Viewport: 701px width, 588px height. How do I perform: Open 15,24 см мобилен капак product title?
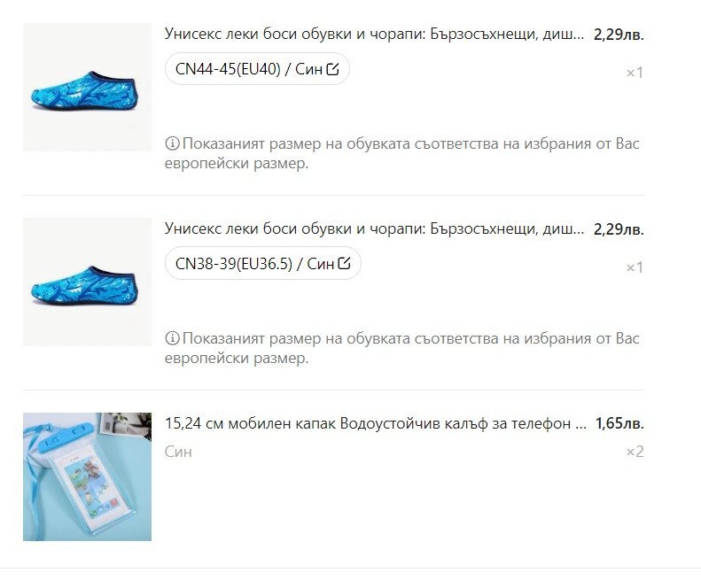(376, 423)
